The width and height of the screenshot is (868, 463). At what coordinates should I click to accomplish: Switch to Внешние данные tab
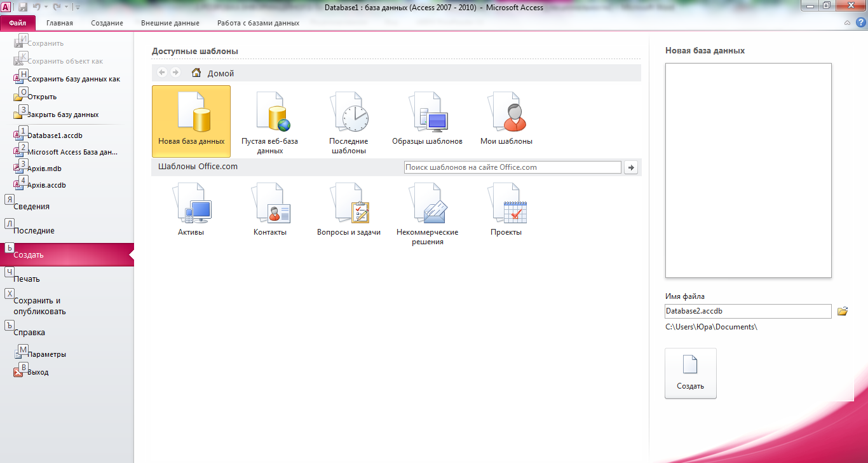170,23
